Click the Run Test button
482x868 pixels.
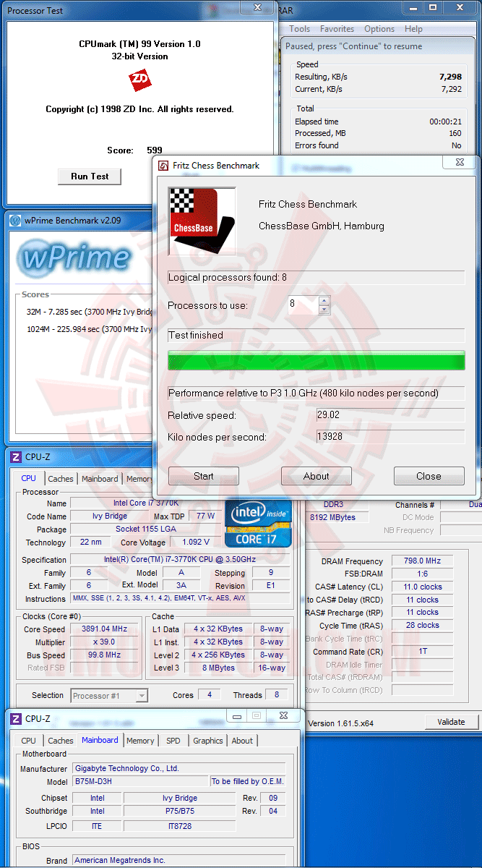pos(90,176)
